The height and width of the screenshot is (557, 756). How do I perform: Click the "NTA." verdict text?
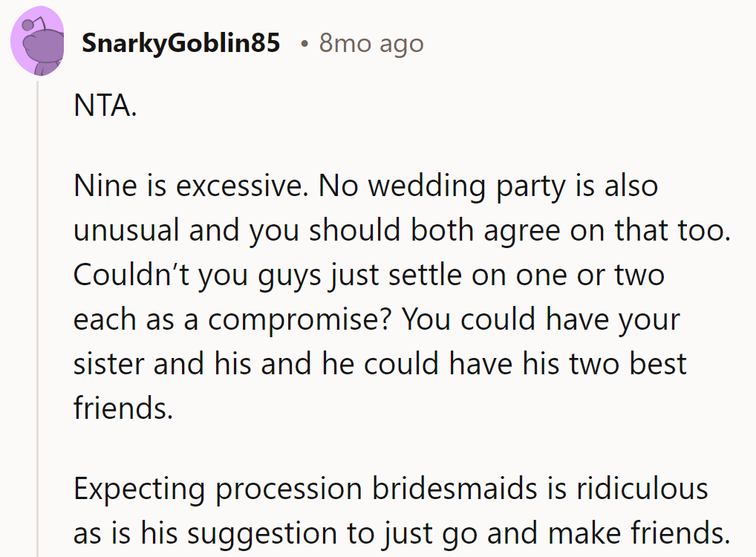pyautogui.click(x=105, y=107)
